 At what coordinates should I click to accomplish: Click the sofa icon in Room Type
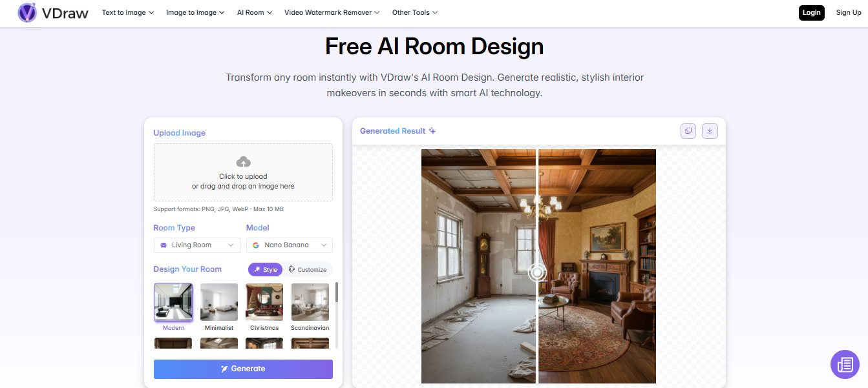pyautogui.click(x=164, y=245)
